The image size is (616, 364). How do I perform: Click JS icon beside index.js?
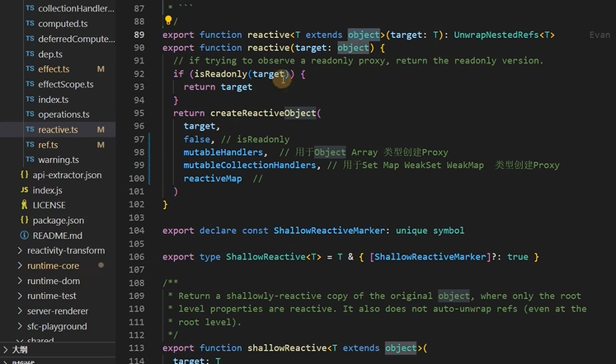click(25, 190)
